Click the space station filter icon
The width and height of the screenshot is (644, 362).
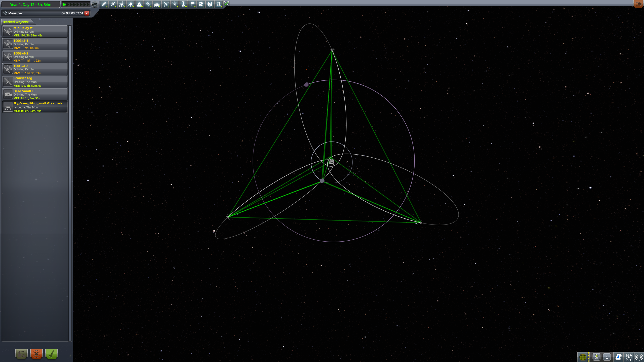tap(148, 4)
